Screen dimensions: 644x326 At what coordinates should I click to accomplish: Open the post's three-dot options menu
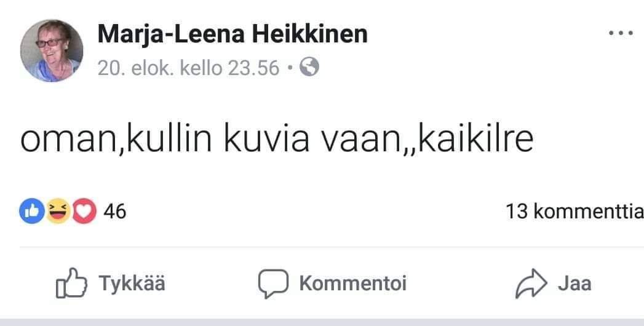click(620, 33)
